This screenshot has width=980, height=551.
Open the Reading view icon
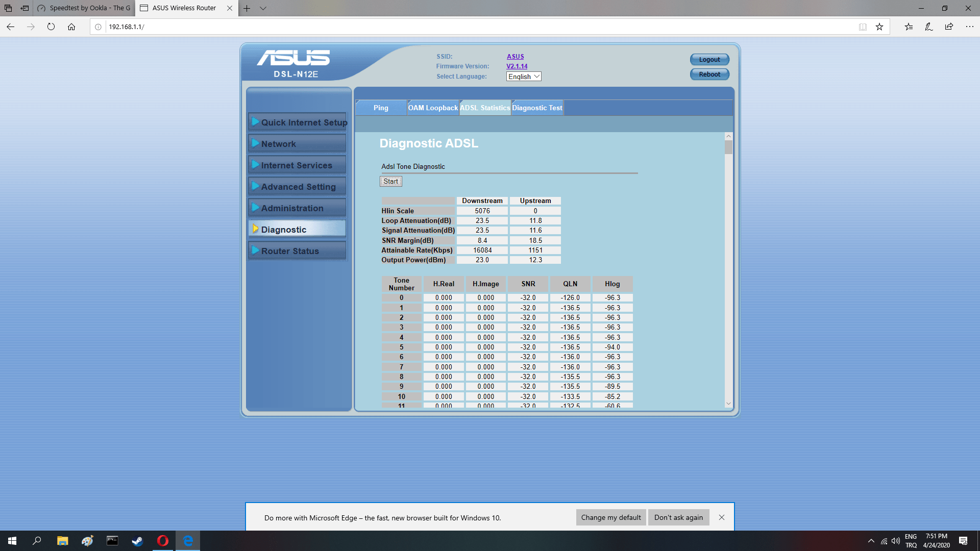point(863,27)
